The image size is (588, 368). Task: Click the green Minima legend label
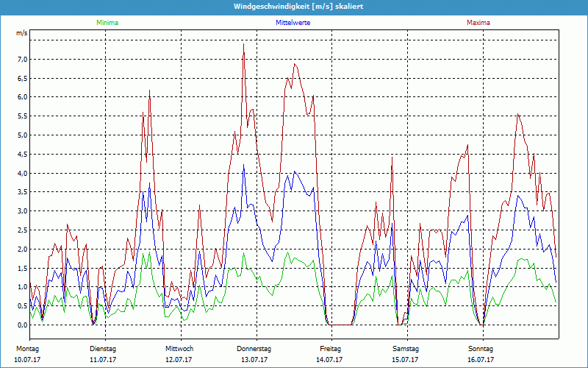click(x=107, y=23)
